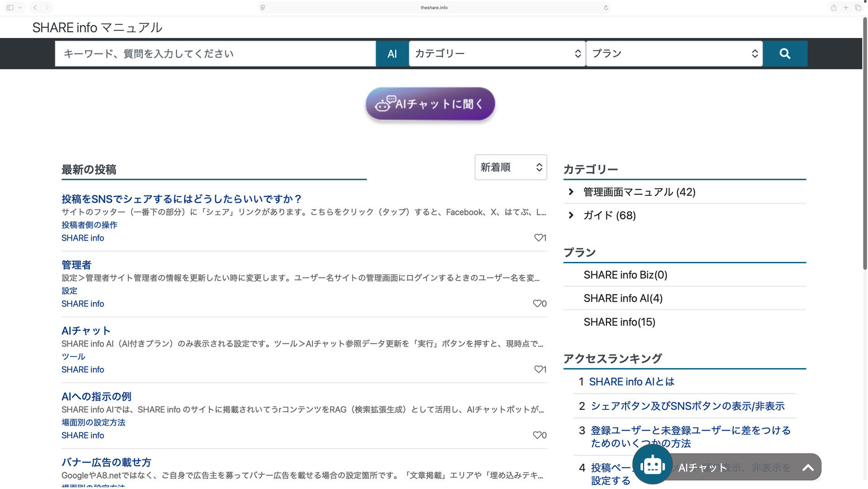This screenshot has width=868, height=489.
Task: Like the AIチャット post heart icon
Action: point(538,369)
